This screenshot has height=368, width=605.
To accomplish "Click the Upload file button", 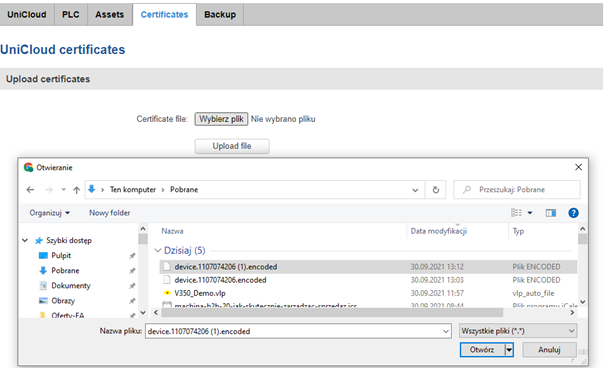I will [x=232, y=146].
